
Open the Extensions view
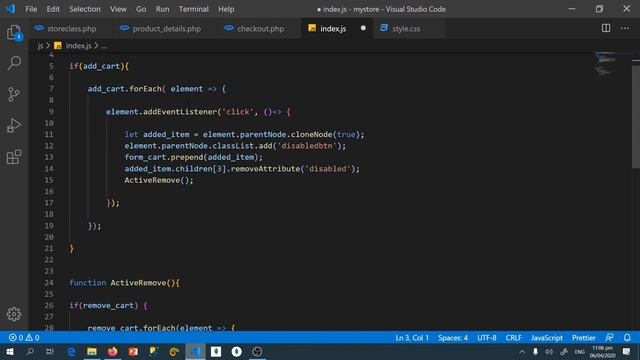click(x=14, y=157)
